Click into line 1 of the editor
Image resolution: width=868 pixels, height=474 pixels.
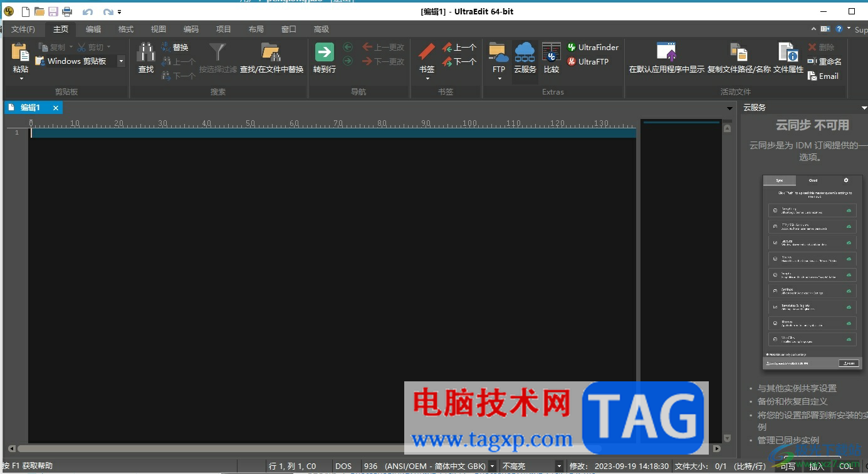[x=333, y=133]
